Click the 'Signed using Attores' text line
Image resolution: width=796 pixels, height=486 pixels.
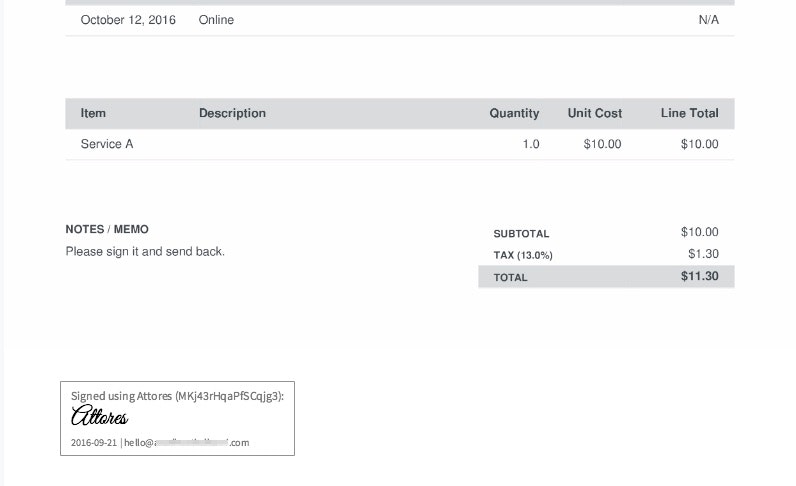click(x=177, y=396)
